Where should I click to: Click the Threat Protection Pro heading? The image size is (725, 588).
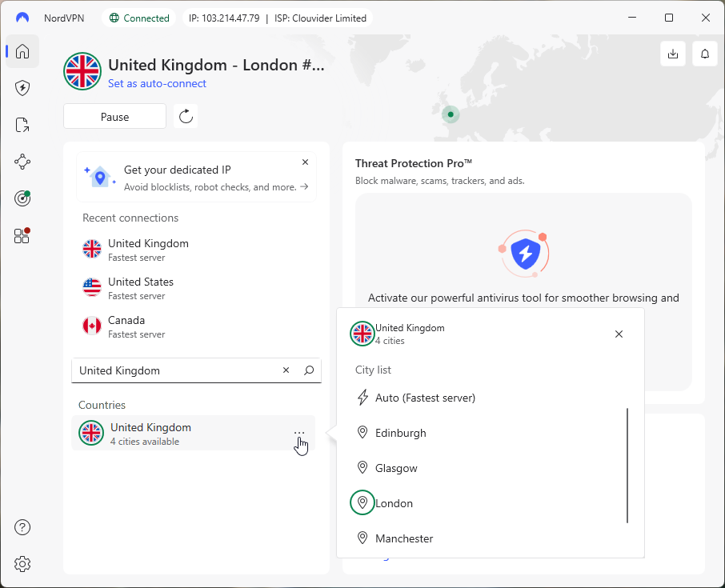(x=414, y=164)
